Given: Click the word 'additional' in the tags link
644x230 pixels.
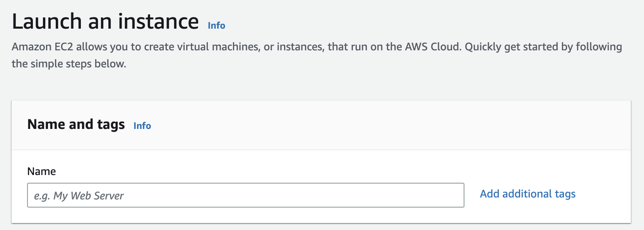Looking at the screenshot, I should (527, 194).
